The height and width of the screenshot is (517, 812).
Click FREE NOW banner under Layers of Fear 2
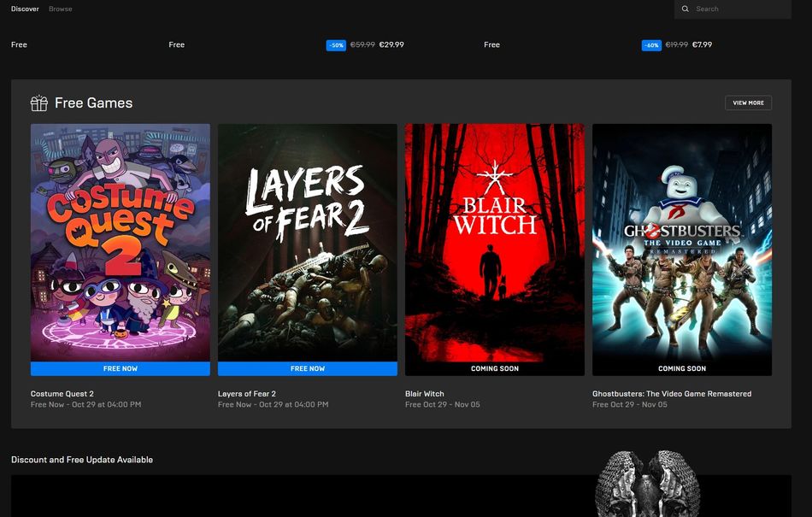click(x=308, y=368)
